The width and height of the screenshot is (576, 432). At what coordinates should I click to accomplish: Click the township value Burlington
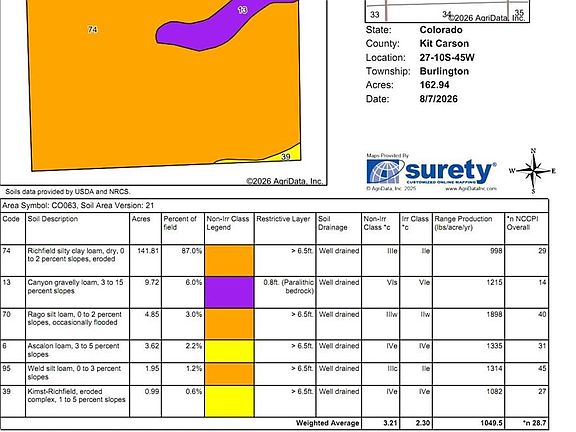click(444, 71)
